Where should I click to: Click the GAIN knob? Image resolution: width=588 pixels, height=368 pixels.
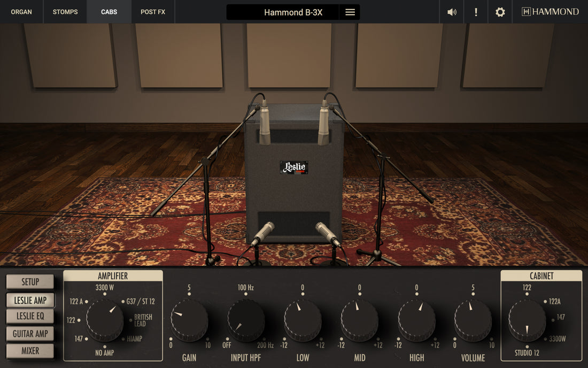189,320
